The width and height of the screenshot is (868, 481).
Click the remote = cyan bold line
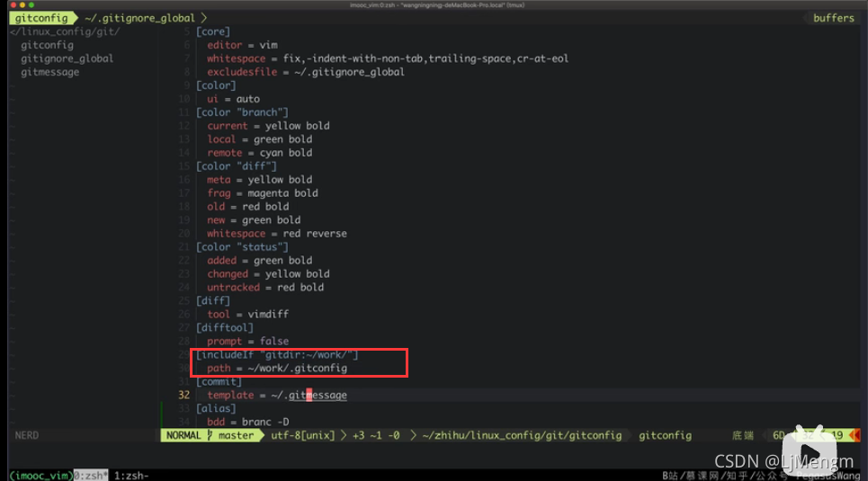click(260, 153)
